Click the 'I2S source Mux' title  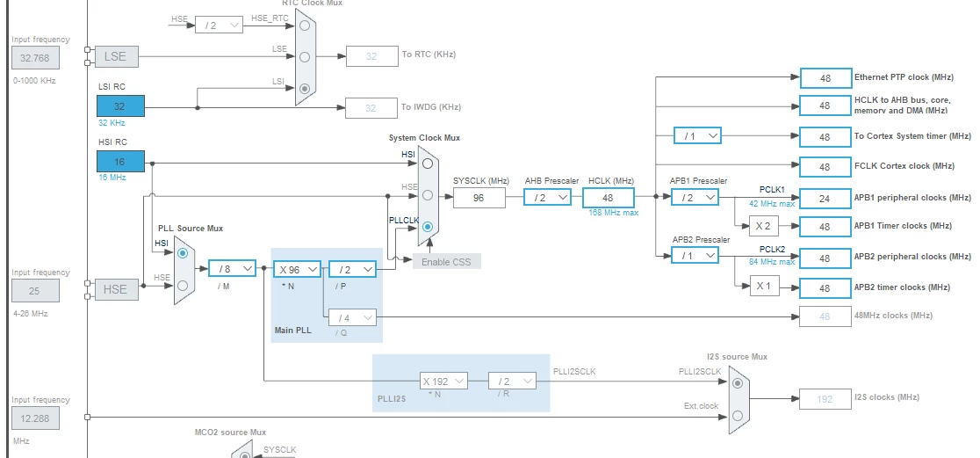pos(737,357)
